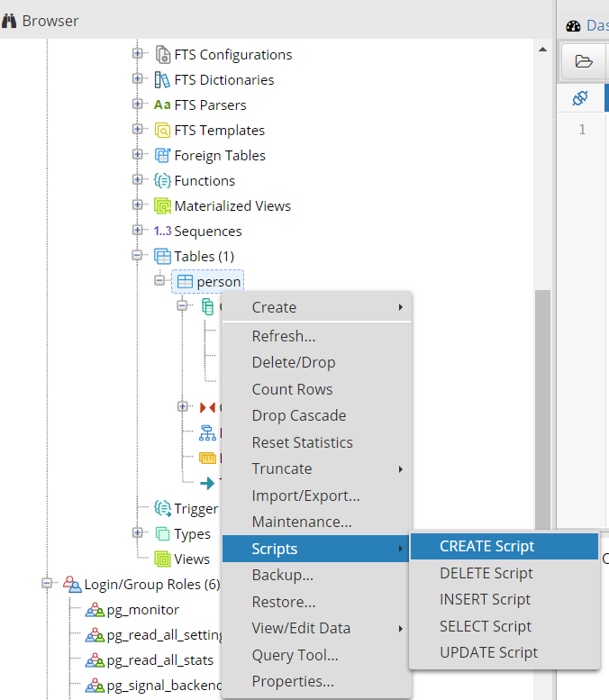Screen dimensions: 609x700
Task: Click the FTS Configurations icon
Action: (x=162, y=54)
